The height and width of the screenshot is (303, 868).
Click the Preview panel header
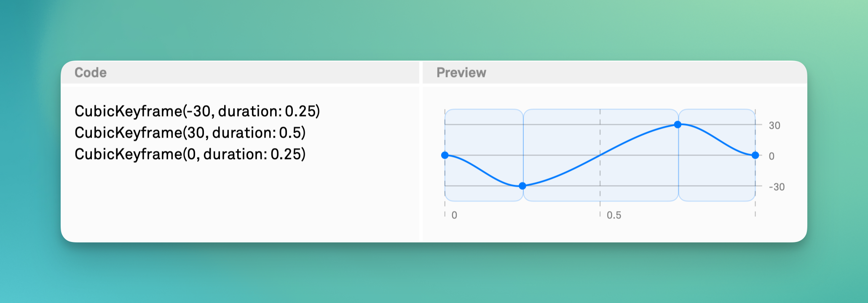point(461,72)
